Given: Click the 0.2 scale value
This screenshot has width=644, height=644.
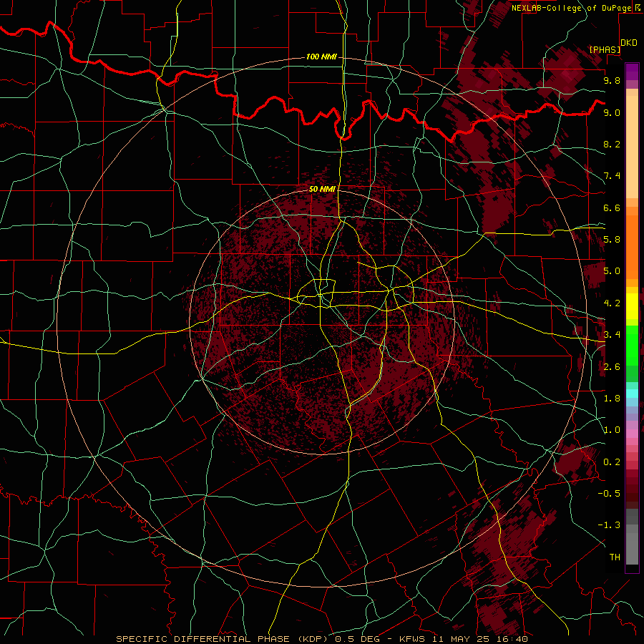Looking at the screenshot, I should pos(612,462).
